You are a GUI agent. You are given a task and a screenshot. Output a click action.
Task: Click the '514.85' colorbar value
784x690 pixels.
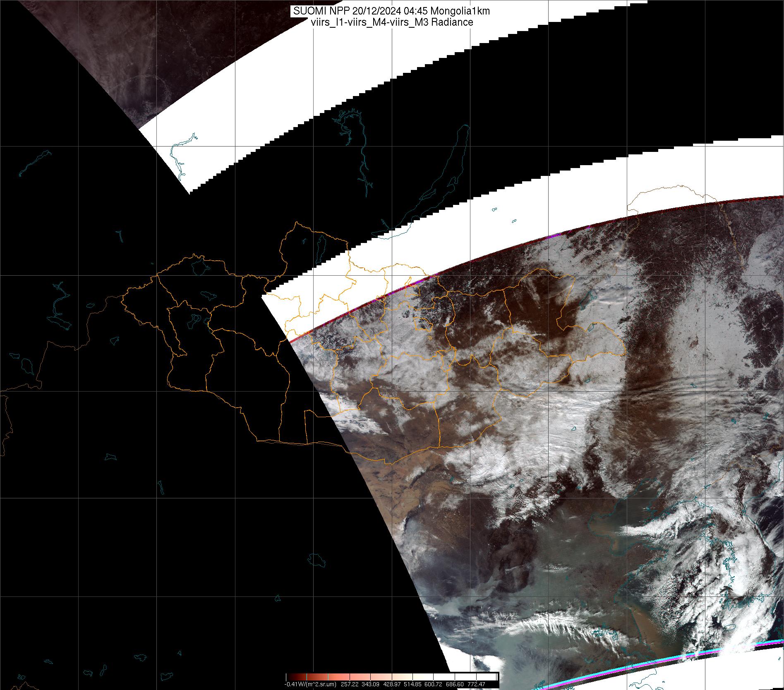(x=412, y=685)
